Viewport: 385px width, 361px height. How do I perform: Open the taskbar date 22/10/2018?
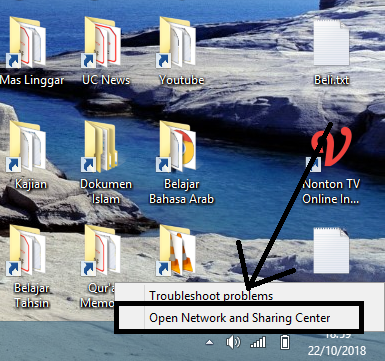coord(337,351)
